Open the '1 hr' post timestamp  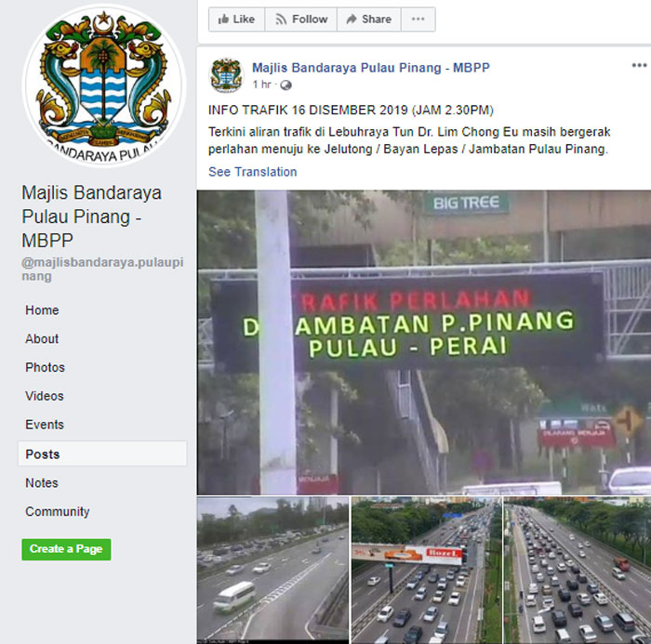261,85
